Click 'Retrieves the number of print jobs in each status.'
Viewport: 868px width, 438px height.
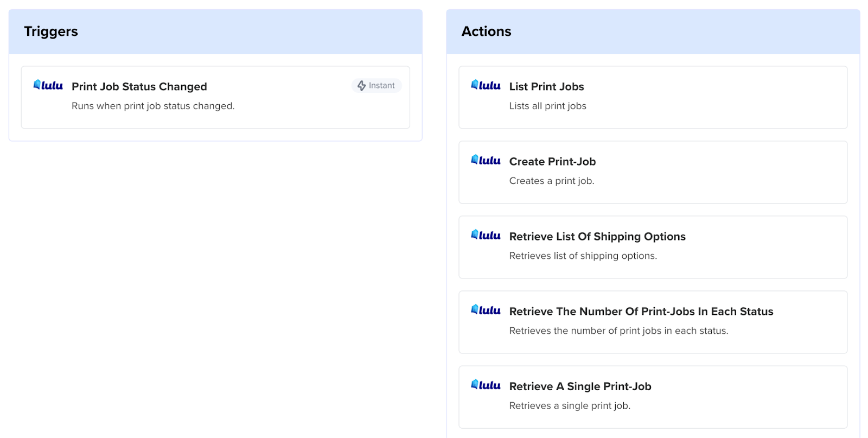click(618, 331)
